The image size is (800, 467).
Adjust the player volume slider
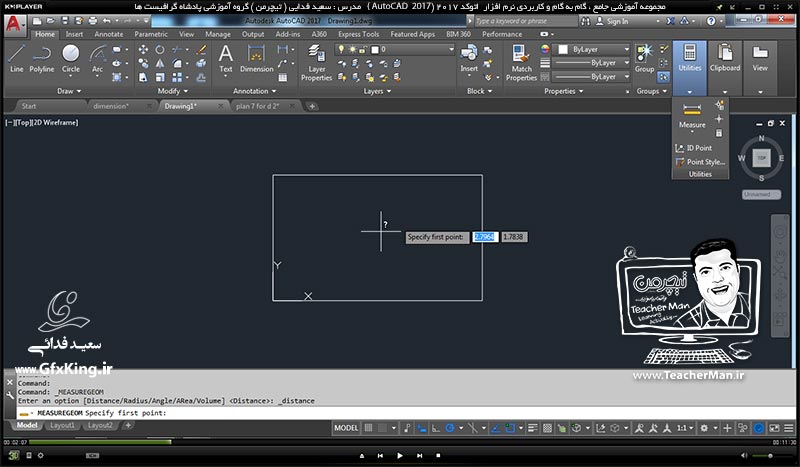coord(769,455)
